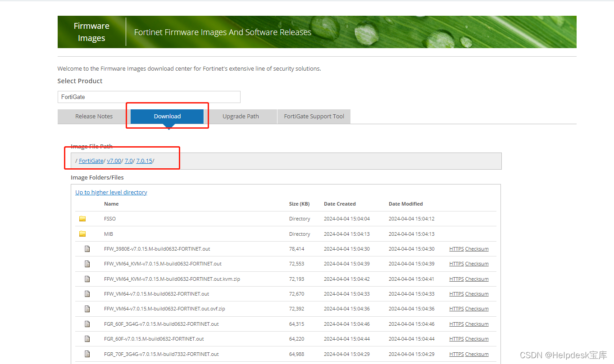Click the Name column header

tap(111, 204)
